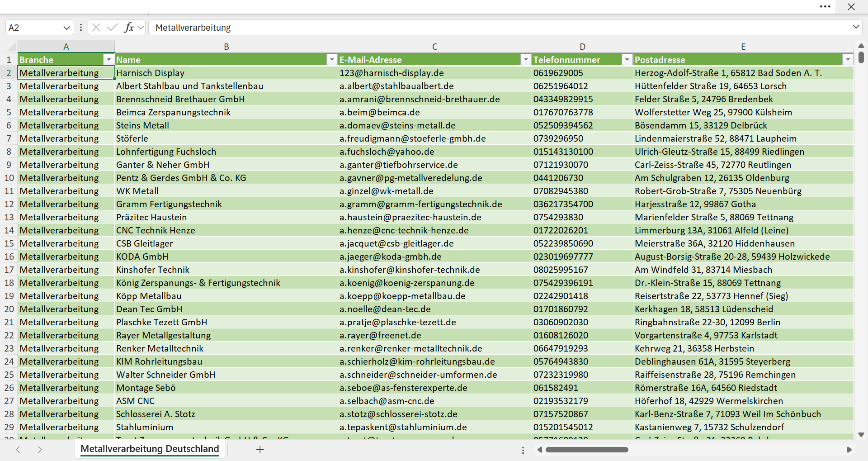
Task: Click the vertical scroll down arrow
Action: click(861, 434)
